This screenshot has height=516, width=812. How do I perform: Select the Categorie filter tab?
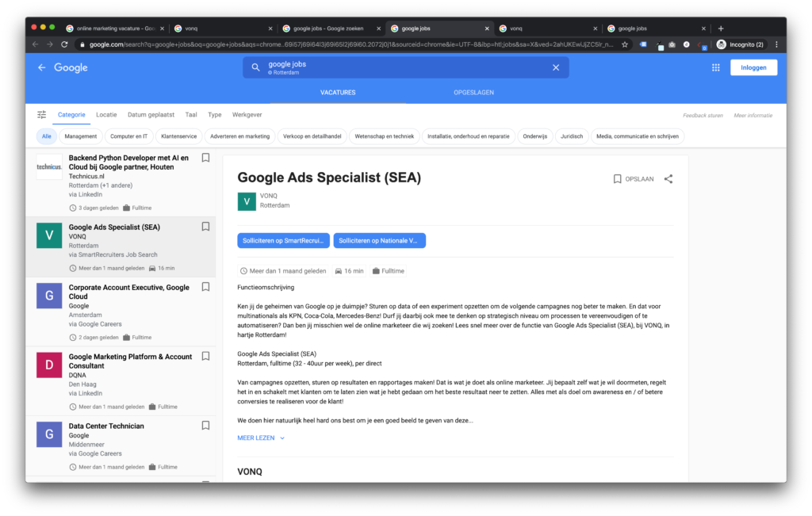point(71,115)
